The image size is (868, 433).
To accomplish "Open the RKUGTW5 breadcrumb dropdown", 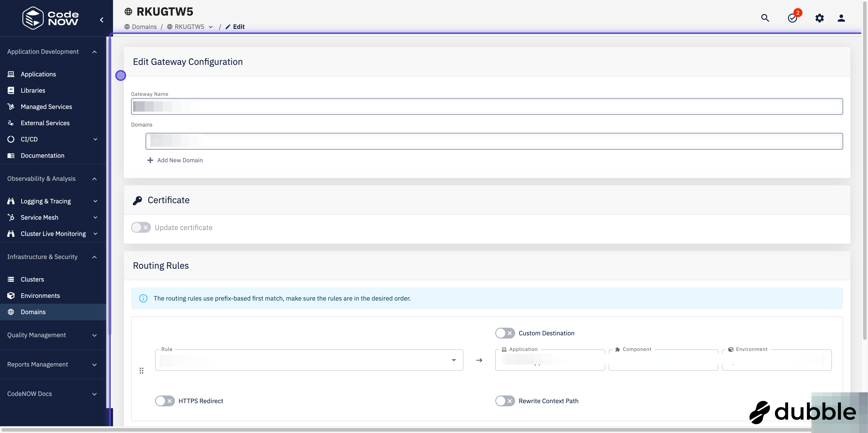I will [x=211, y=27].
